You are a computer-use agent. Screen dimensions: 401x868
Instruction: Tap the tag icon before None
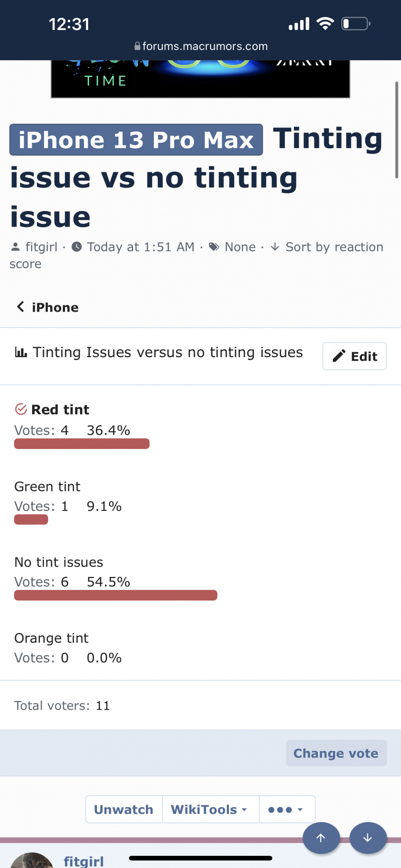point(214,247)
